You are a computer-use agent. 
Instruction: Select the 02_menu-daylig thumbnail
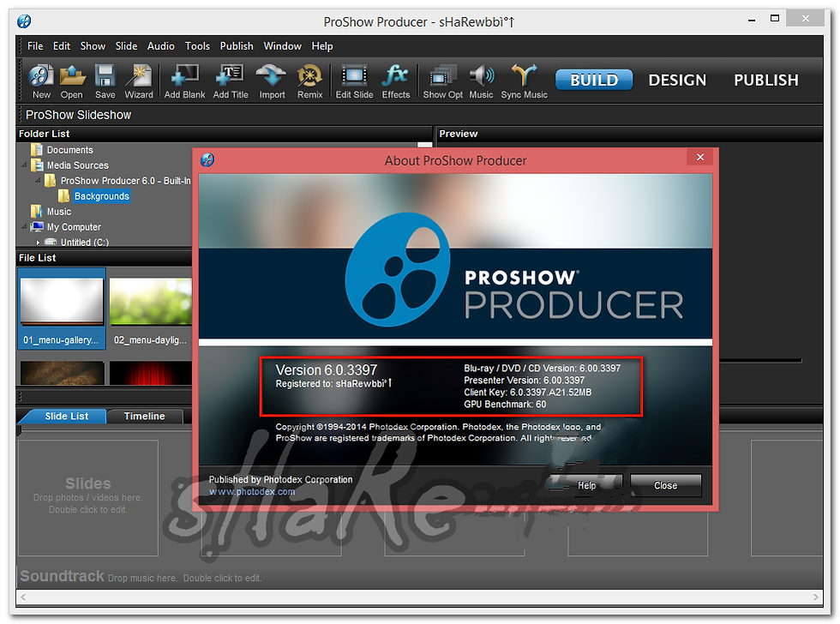tap(151, 309)
